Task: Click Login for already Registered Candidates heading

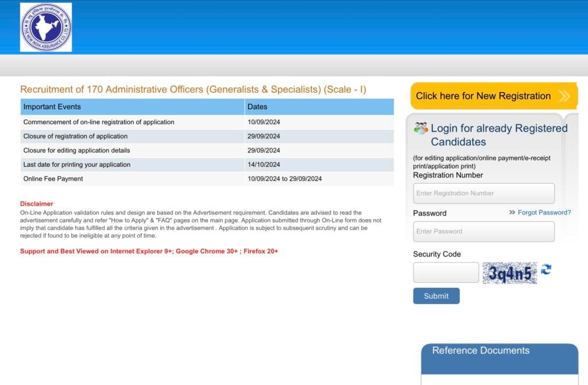Action: point(499,135)
